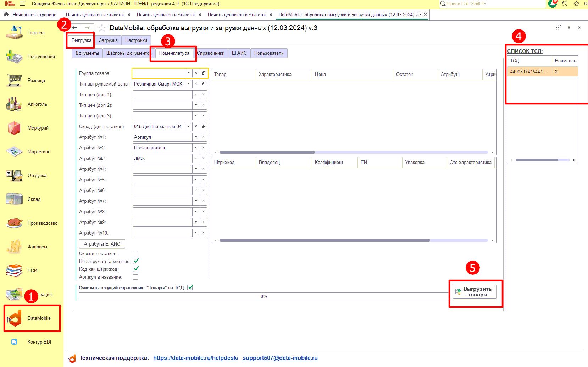The height and width of the screenshot is (367, 588).
Task: Open Склад (для остатков) value form icon
Action: click(x=204, y=126)
